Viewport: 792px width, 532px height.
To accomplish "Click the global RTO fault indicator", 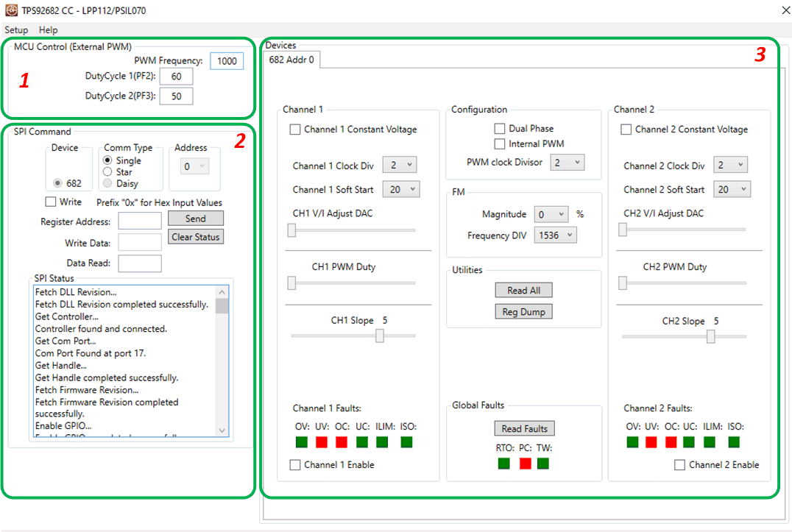I will pyautogui.click(x=504, y=464).
